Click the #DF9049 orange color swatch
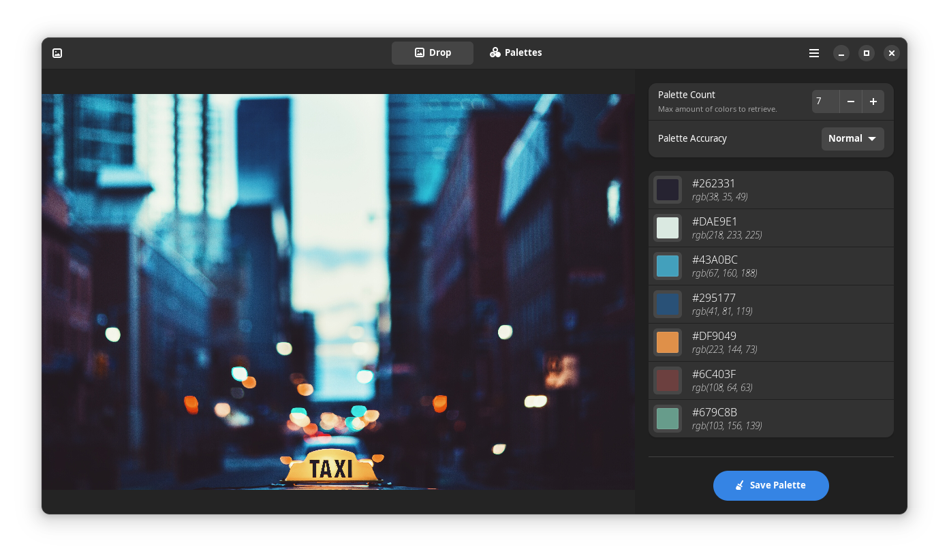The height and width of the screenshot is (560, 949). 668,343
